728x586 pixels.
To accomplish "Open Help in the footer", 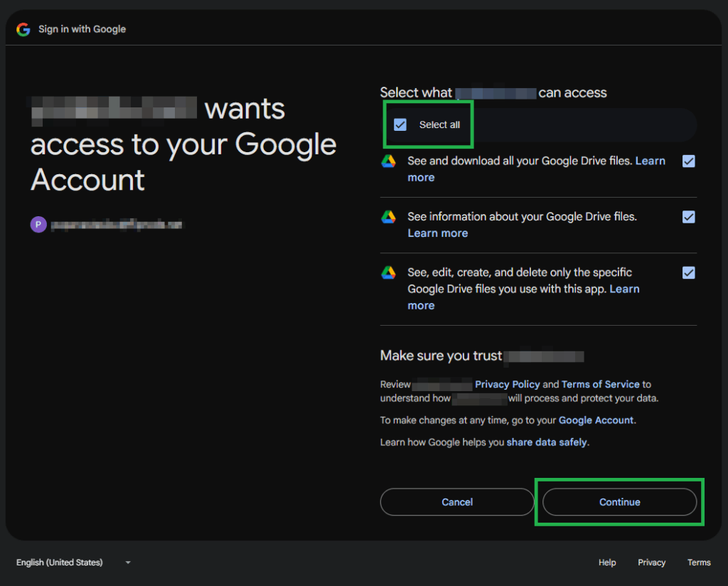I will pos(607,563).
